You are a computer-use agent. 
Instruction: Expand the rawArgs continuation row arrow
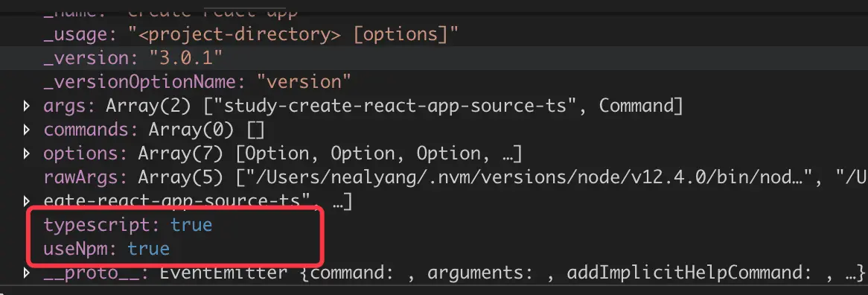coord(27,201)
